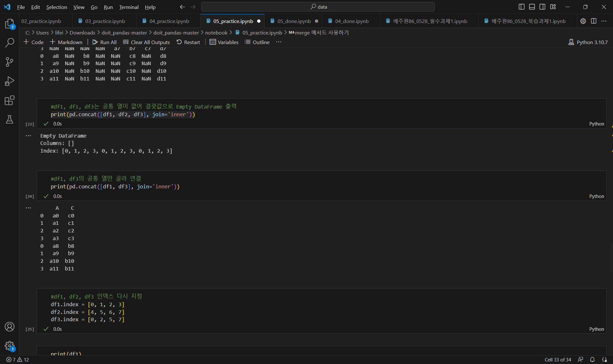The image size is (613, 364).
Task: Open the Terminal menu
Action: click(x=129, y=7)
